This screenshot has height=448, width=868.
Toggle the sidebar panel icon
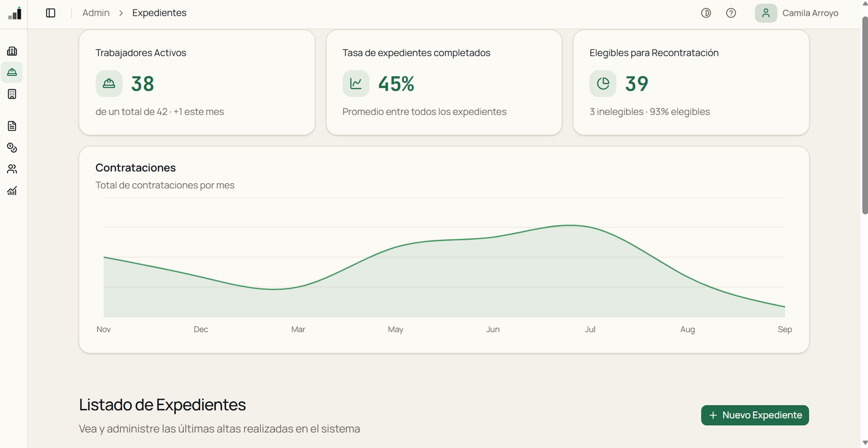coord(50,13)
